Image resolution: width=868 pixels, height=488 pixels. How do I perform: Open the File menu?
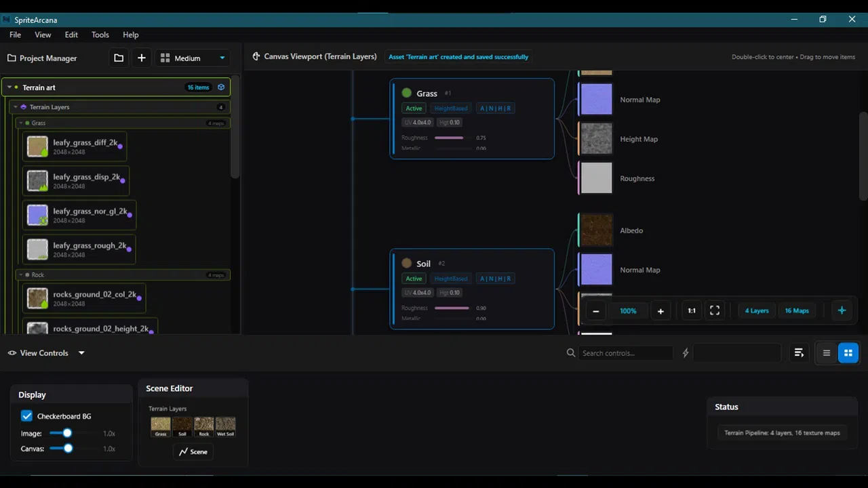[x=15, y=35]
